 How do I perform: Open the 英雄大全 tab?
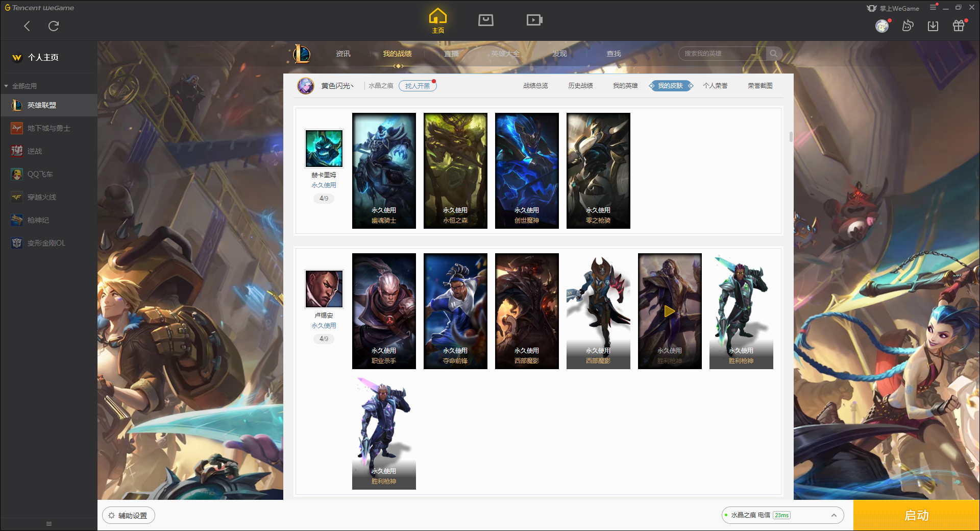coord(505,54)
